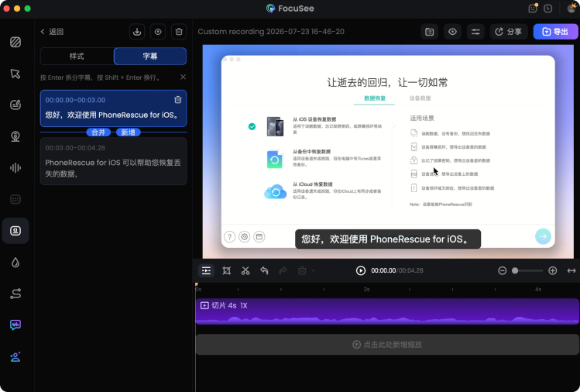This screenshot has height=392, width=580.
Task: Click the 合并 merge button
Action: click(x=98, y=132)
